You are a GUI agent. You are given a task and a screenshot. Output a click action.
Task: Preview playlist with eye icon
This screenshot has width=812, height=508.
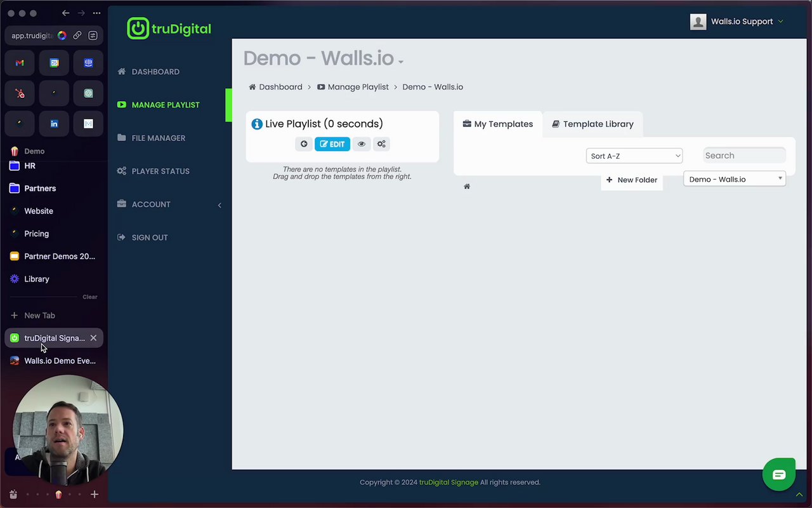(x=362, y=144)
